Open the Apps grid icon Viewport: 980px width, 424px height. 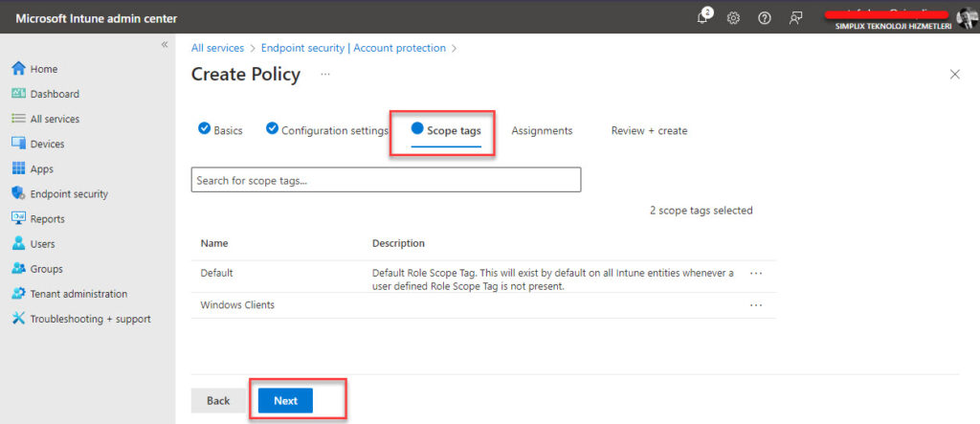(x=18, y=168)
